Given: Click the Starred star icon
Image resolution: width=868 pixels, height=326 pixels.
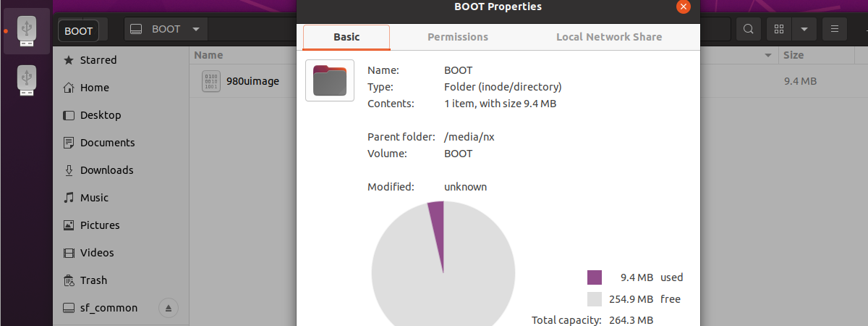Looking at the screenshot, I should pyautogui.click(x=69, y=60).
